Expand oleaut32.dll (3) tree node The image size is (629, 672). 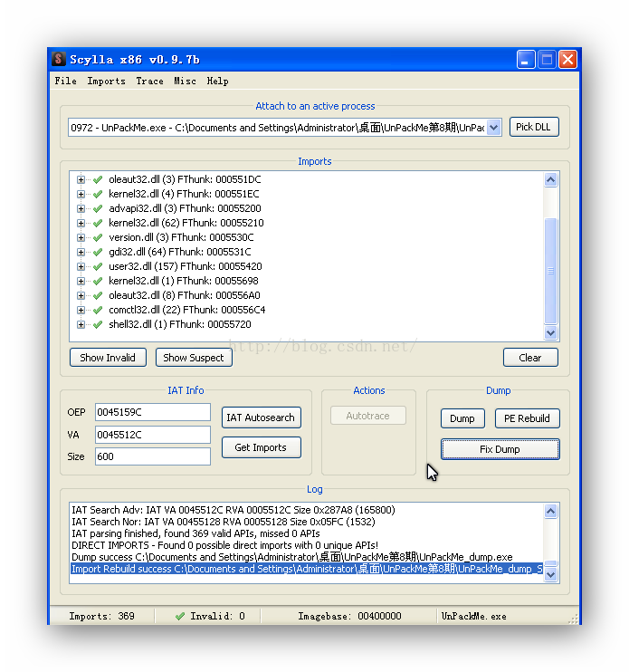tap(81, 179)
